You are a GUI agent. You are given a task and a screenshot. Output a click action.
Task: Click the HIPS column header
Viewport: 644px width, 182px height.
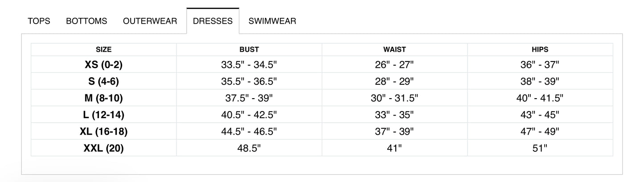click(x=540, y=50)
